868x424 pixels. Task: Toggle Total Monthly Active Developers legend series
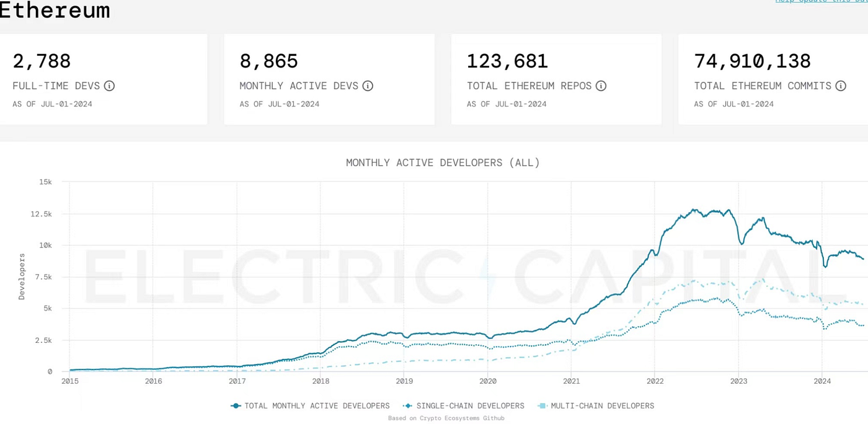tap(310, 406)
